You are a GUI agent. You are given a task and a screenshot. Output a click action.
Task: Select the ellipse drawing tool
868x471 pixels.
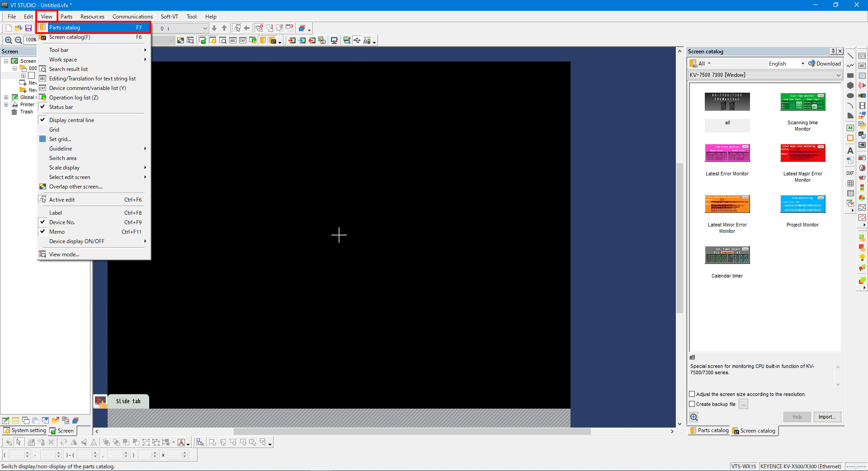pyautogui.click(x=850, y=95)
